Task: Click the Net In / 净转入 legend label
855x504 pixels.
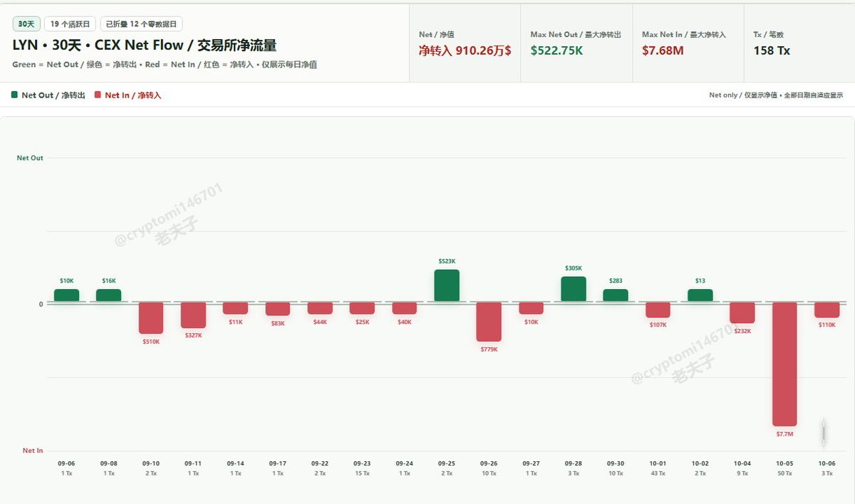Action: (133, 95)
